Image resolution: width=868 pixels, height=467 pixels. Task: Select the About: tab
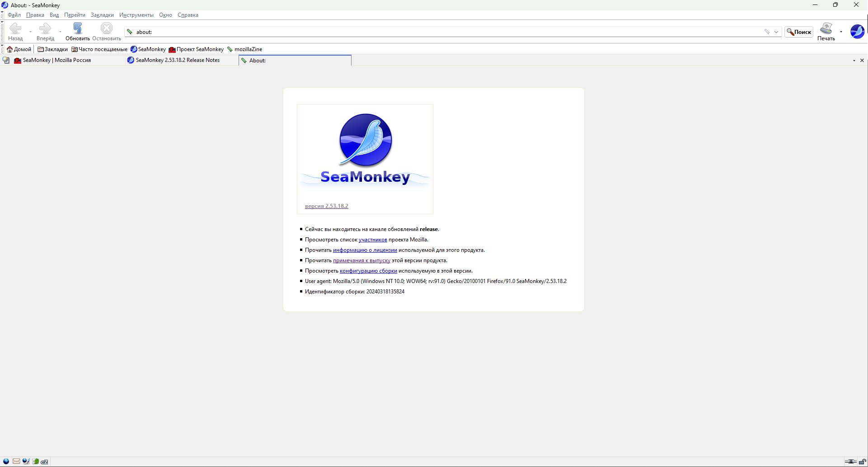pyautogui.click(x=295, y=60)
